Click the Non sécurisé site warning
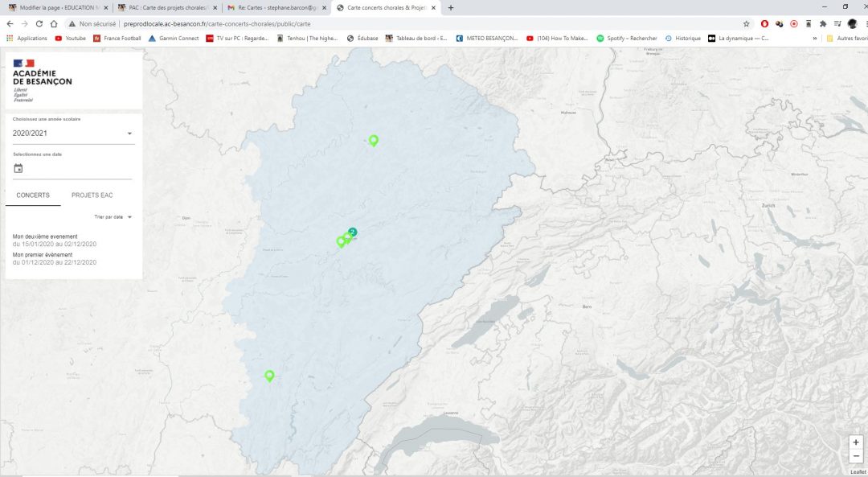Viewport: 868px width, 477px height. click(92, 24)
